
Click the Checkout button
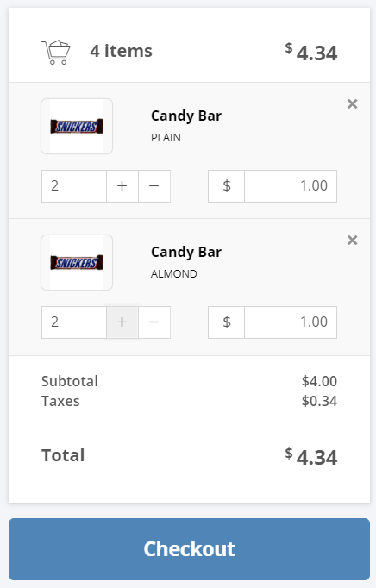(x=189, y=549)
